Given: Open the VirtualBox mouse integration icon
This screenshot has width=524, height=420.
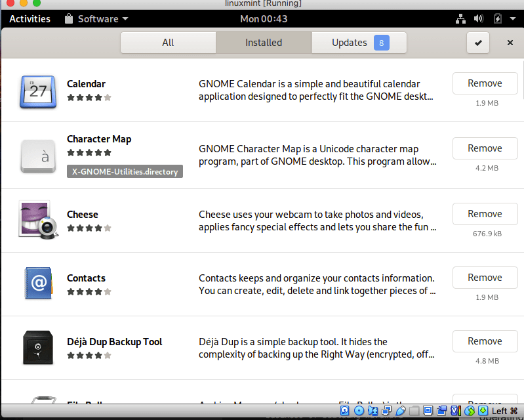Looking at the screenshot, I should coord(470,410).
